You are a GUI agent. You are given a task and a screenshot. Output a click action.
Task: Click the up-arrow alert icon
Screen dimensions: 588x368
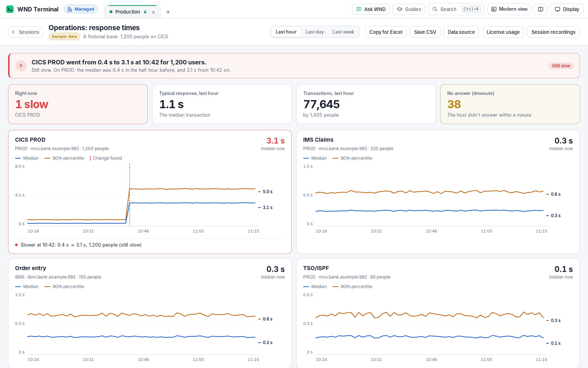[x=21, y=66]
